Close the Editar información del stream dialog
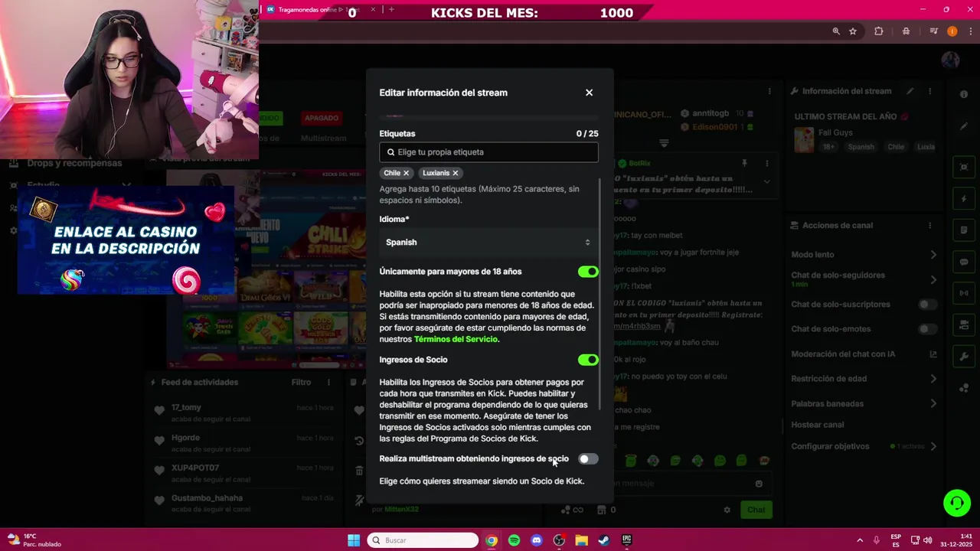This screenshot has height=551, width=980. tap(589, 93)
